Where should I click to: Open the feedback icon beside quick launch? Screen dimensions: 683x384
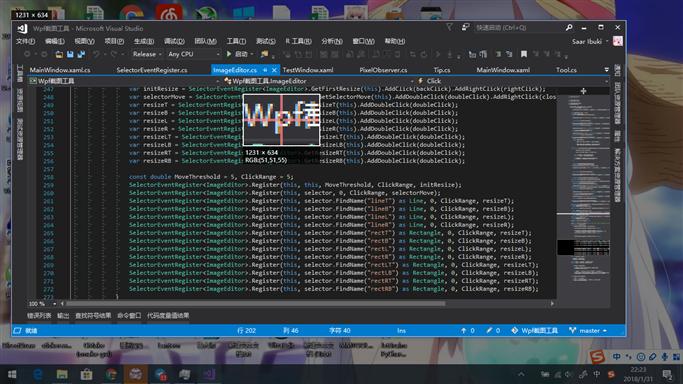(x=465, y=27)
